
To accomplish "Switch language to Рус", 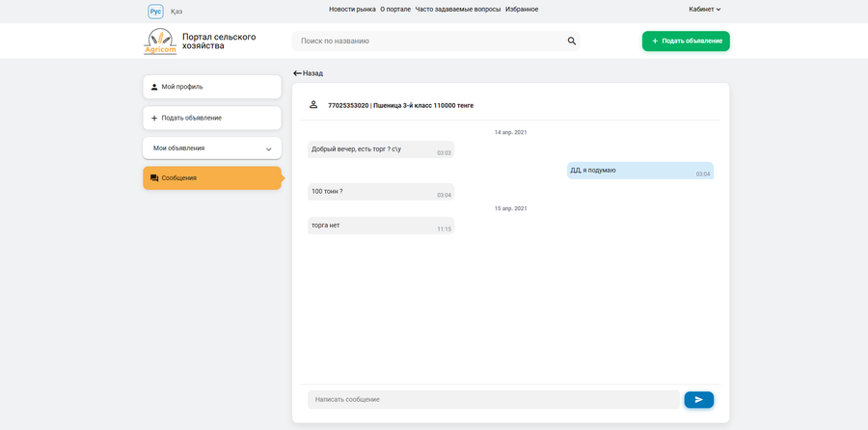I will tap(155, 11).
